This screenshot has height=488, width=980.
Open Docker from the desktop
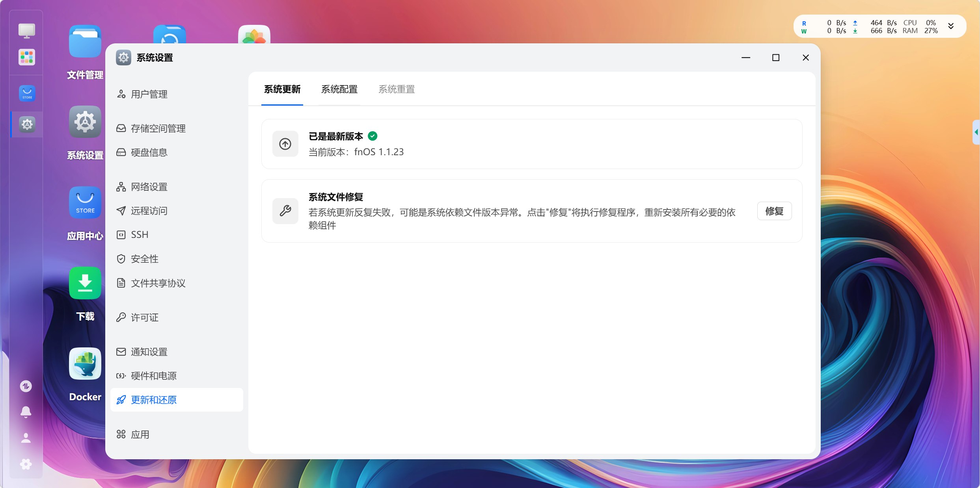[x=85, y=364]
